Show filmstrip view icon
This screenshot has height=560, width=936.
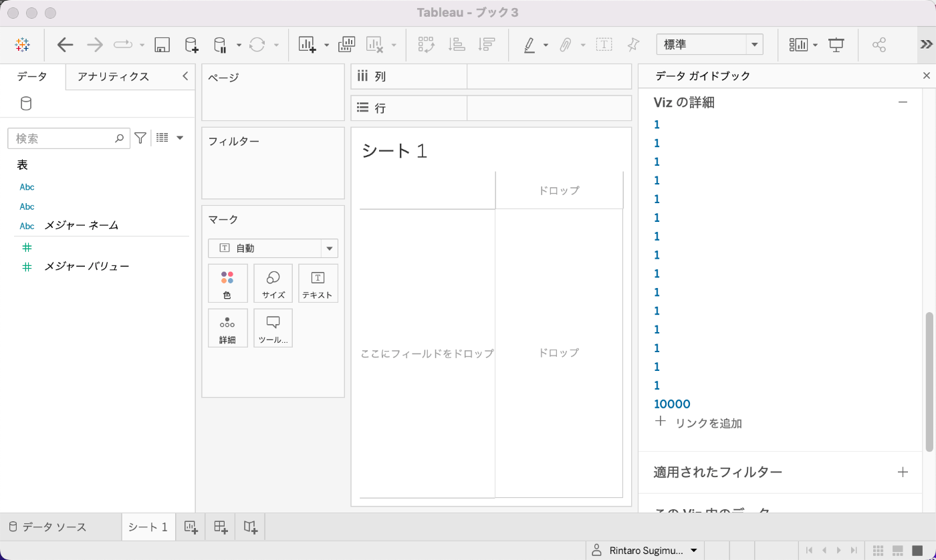(x=899, y=550)
